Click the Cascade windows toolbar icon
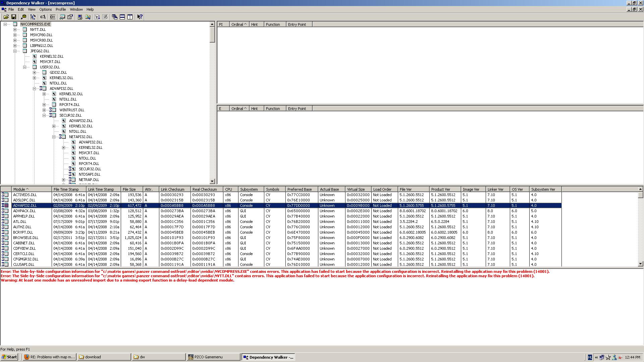 click(x=114, y=17)
